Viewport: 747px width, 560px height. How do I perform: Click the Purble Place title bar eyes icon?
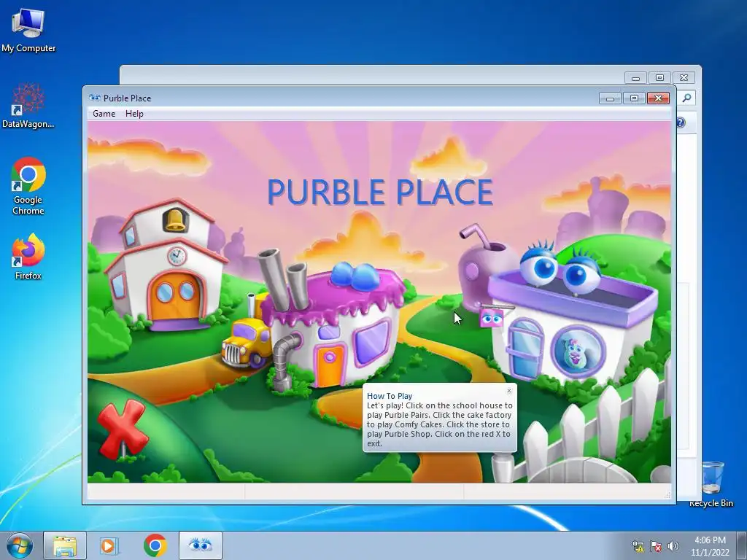click(94, 98)
